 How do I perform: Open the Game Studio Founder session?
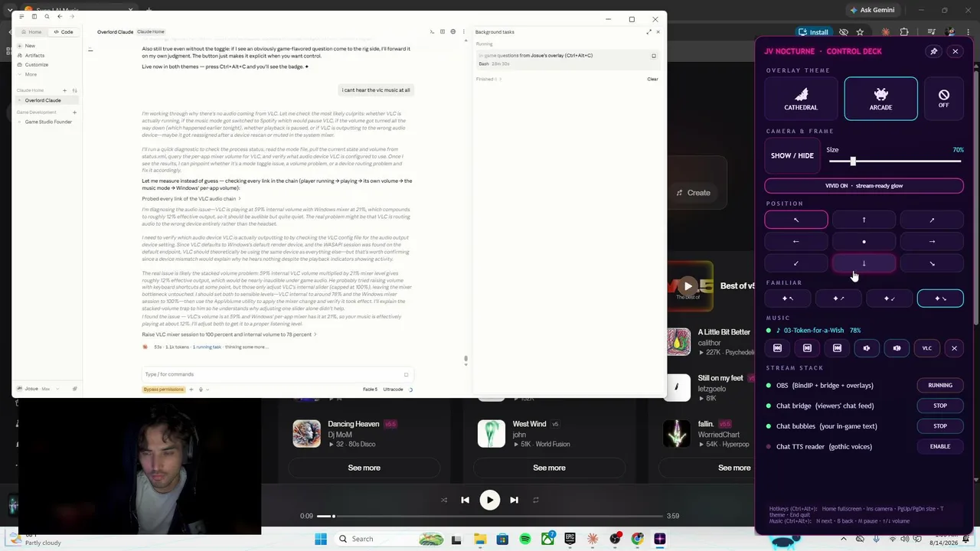click(x=48, y=122)
